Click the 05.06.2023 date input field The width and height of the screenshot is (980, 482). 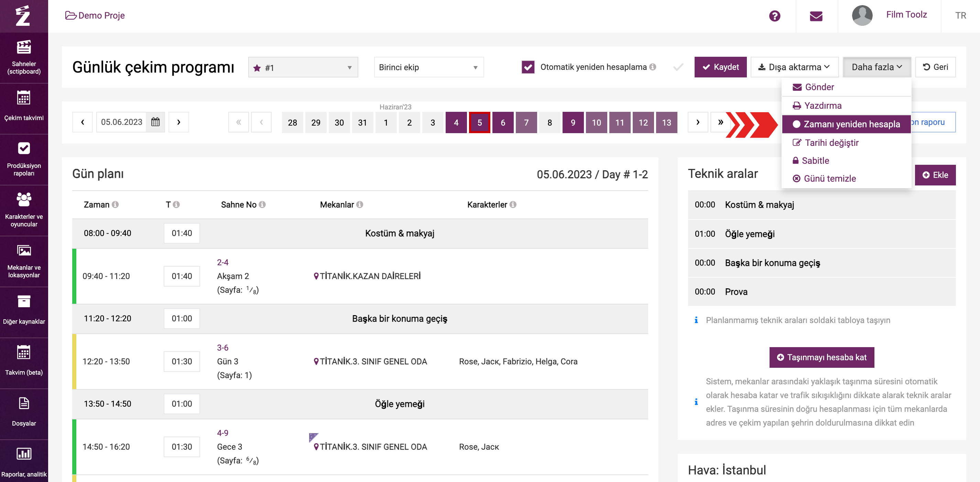click(121, 122)
